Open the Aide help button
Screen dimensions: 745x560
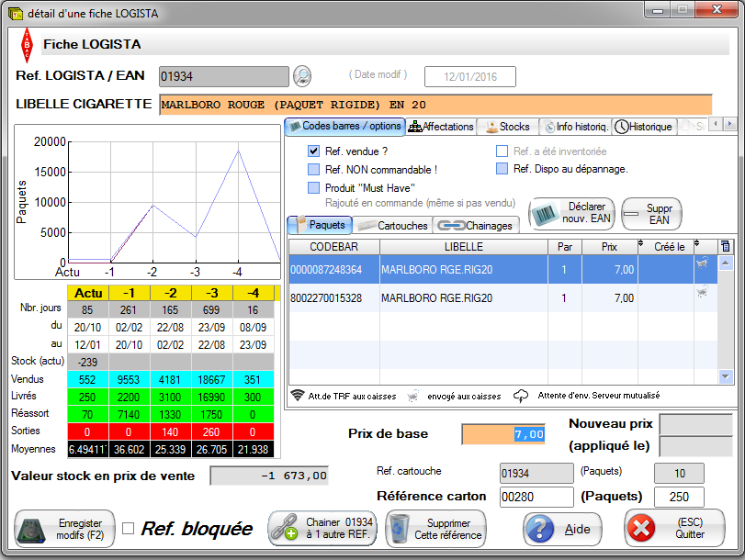562,530
